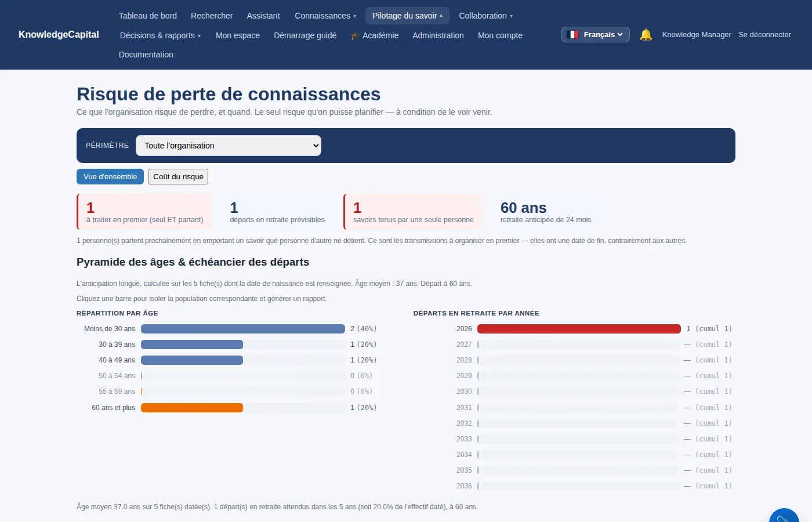
Task: Go to Administration
Action: point(438,35)
